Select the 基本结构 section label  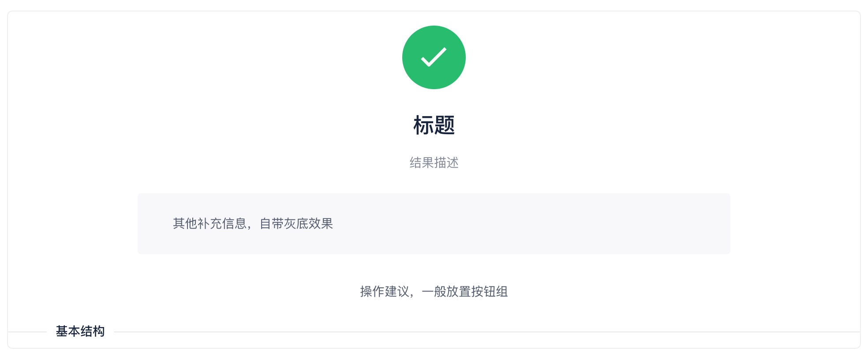coord(80,331)
